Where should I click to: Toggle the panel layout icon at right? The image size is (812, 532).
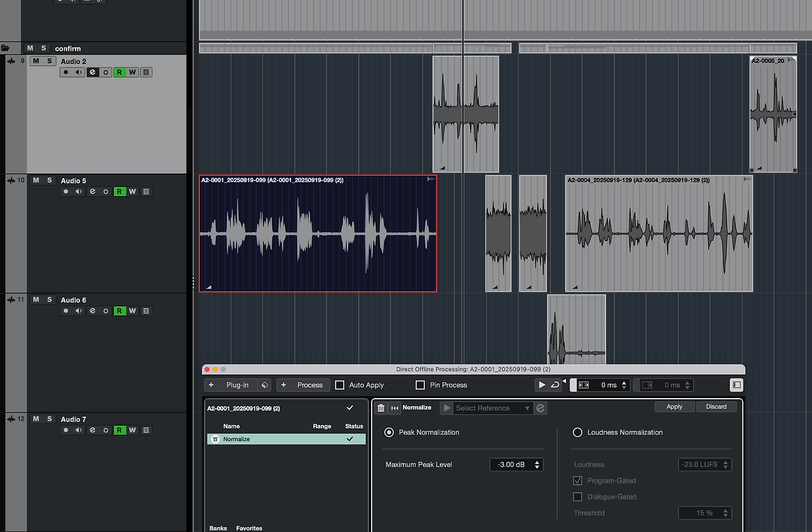736,385
